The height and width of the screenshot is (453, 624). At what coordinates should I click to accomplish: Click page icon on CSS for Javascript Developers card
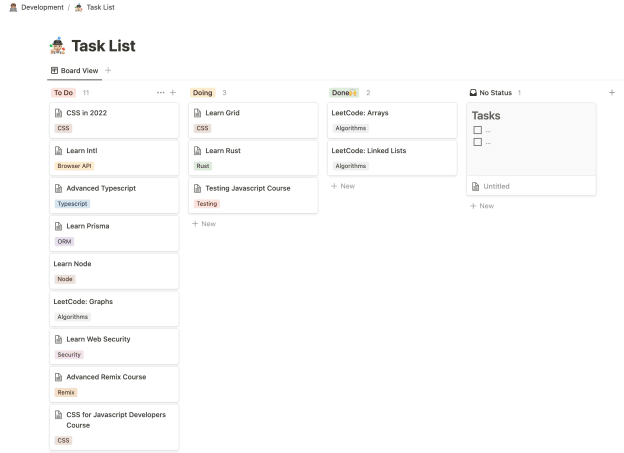coord(58,415)
